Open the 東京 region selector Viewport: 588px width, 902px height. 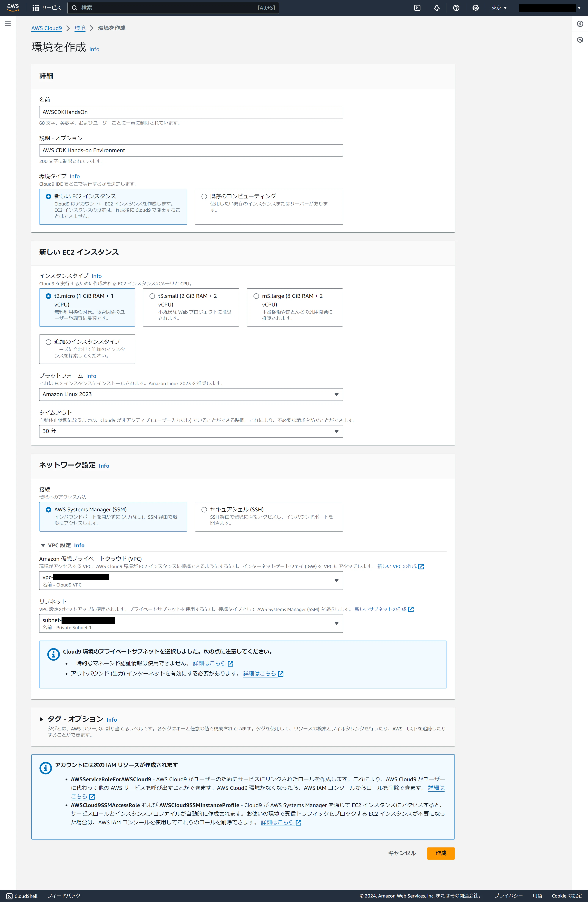[x=499, y=8]
